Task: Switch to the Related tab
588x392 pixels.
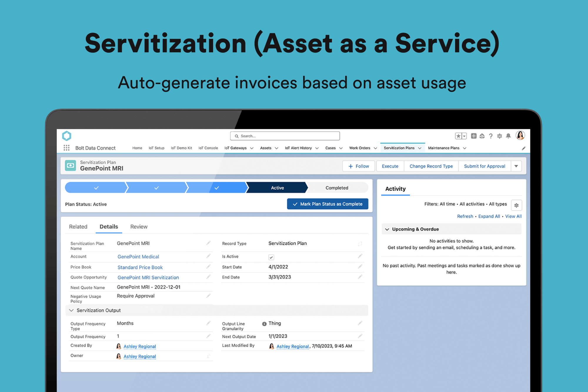Action: pyautogui.click(x=78, y=226)
